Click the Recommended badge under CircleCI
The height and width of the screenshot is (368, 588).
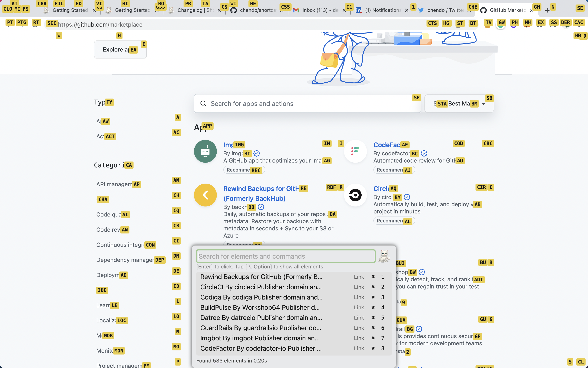[394, 221]
